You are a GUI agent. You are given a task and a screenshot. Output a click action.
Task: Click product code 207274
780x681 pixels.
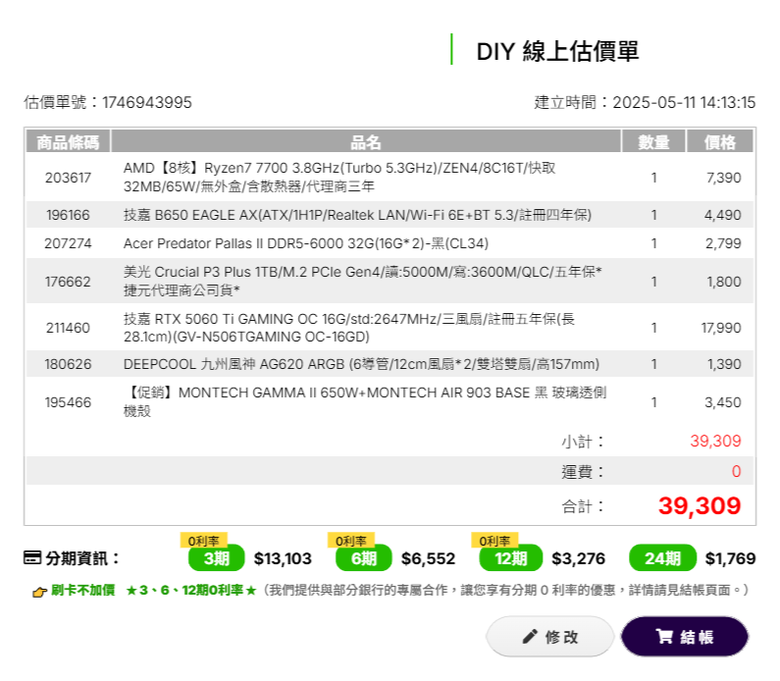(68, 243)
